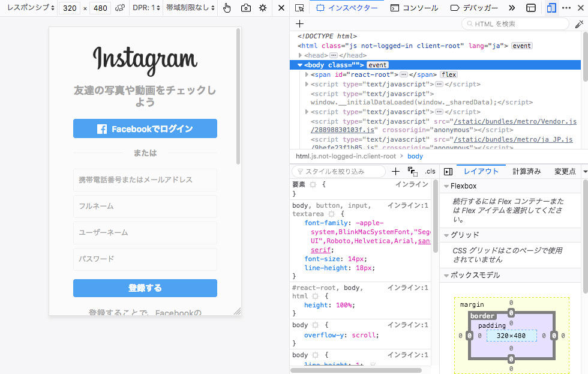Edit viewport width field 320
Viewport: 588px width, 374px height.
coord(70,8)
